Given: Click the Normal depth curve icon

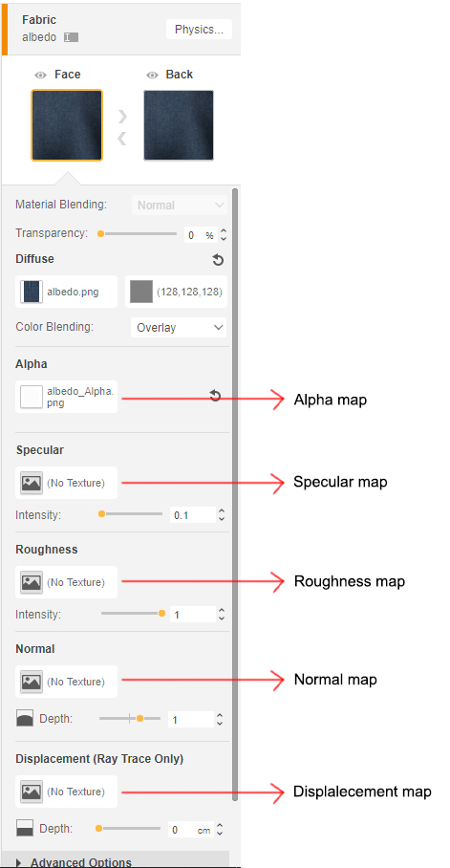Looking at the screenshot, I should pos(25,719).
